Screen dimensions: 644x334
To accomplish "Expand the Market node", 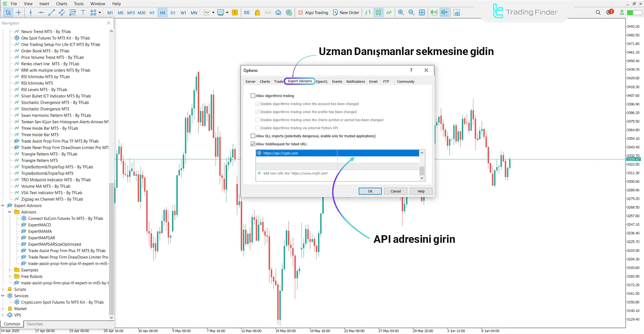I will pos(3,309).
